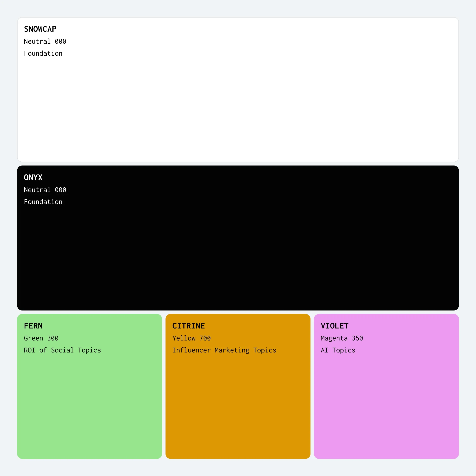476x476 pixels.
Task: Click the VIOLET heading
Action: 335,326
